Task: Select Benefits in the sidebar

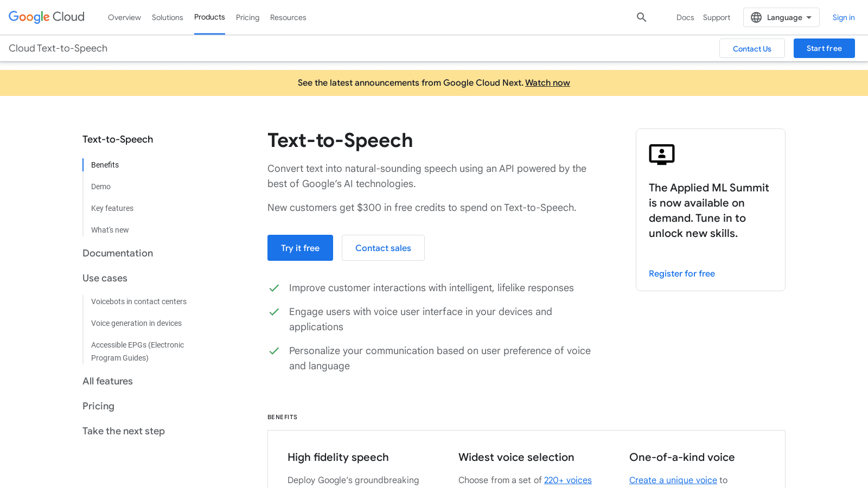Action: 105,165
